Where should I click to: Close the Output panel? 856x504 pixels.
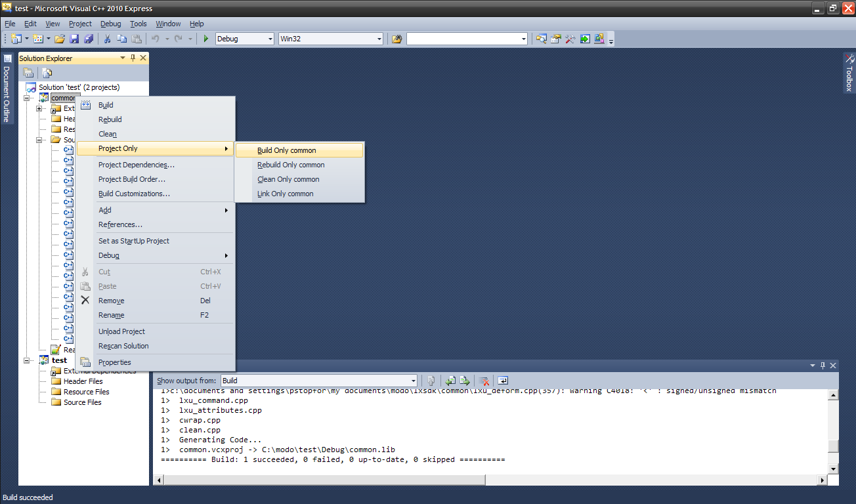pos(833,366)
